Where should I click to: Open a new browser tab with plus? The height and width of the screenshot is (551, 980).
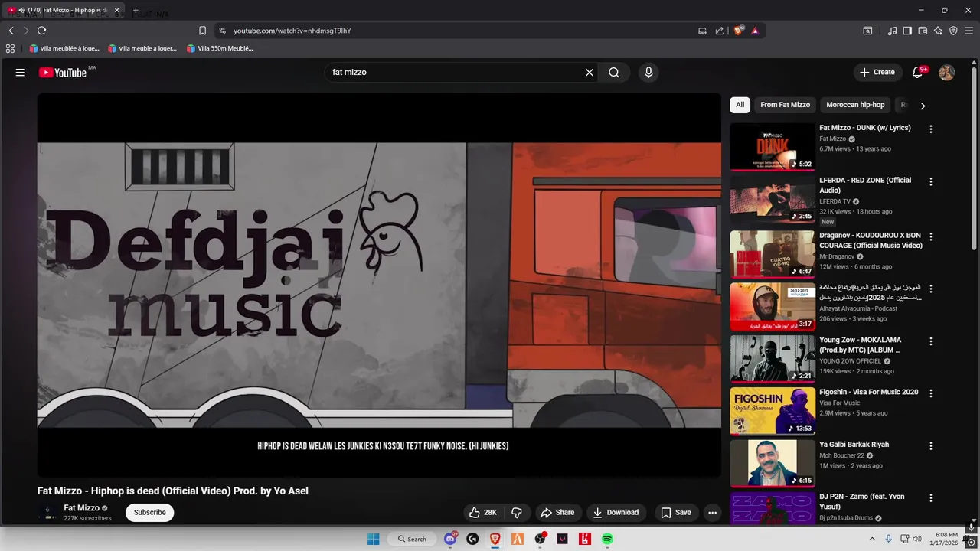pyautogui.click(x=136, y=11)
